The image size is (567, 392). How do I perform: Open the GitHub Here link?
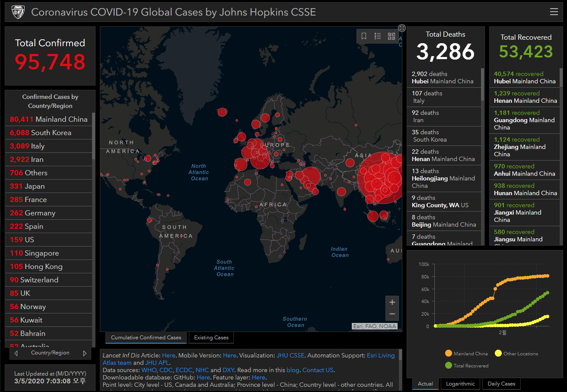(x=203, y=377)
